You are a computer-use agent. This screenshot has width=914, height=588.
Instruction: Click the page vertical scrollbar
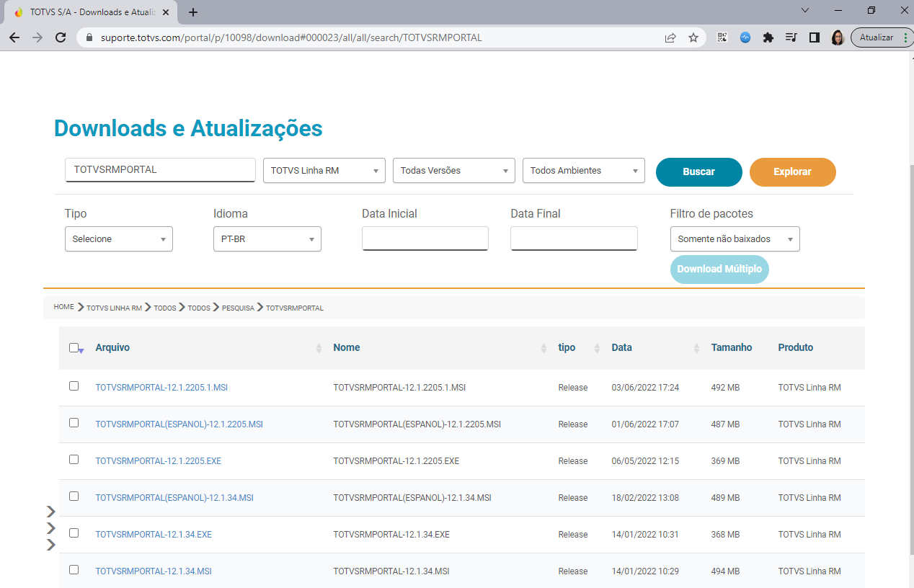click(x=910, y=360)
